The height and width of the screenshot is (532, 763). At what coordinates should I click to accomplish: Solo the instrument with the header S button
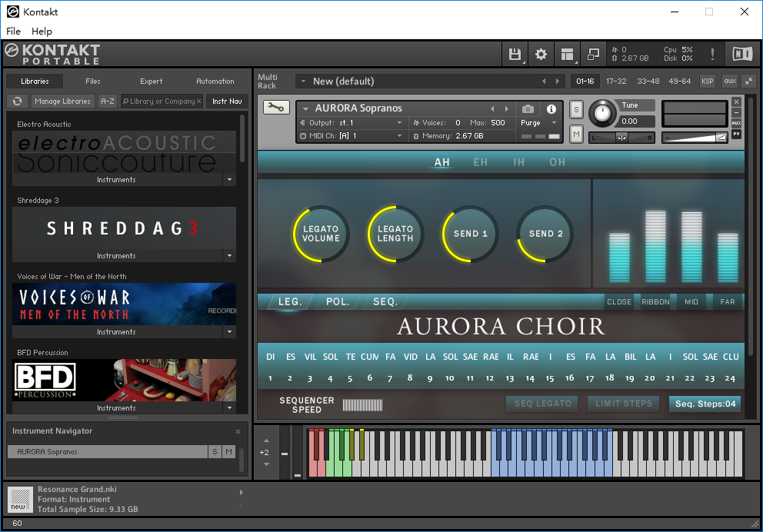[577, 109]
